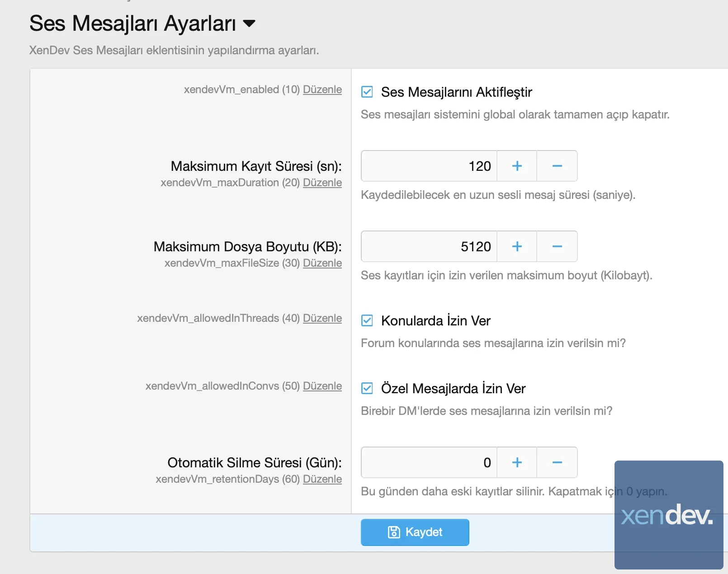Viewport: 728px width, 574px height.
Task: Edit xendevVm_maxDuration via Düzenle link
Action: pos(322,183)
